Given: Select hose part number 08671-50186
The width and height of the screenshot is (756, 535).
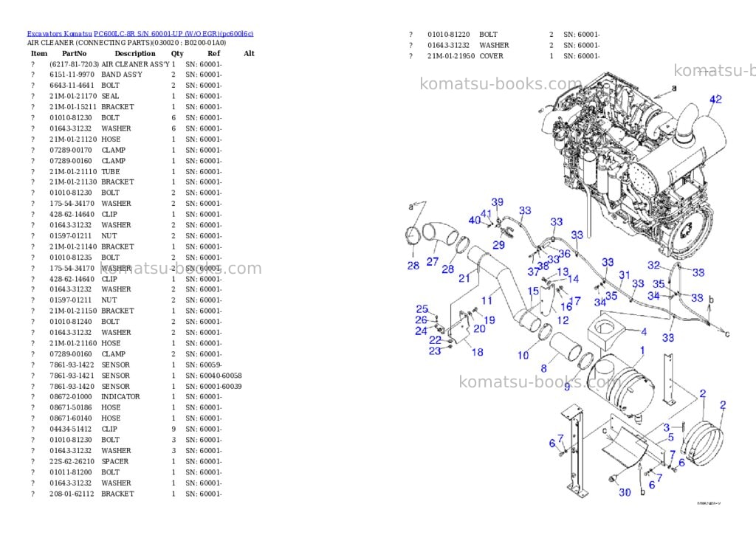Looking at the screenshot, I should [70, 408].
